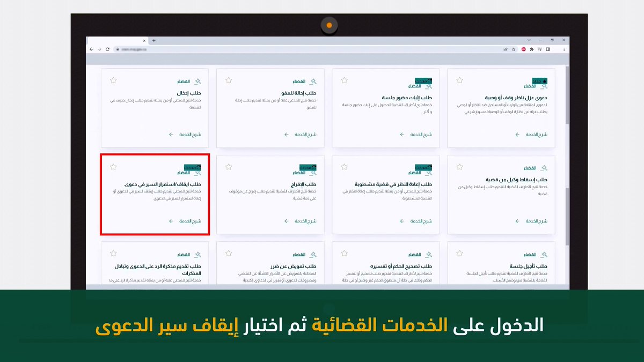Open the طلب ايقاف/استمرار السير في دعوى title
Image resolution: width=644 pixels, height=362 pixels.
click(x=163, y=184)
